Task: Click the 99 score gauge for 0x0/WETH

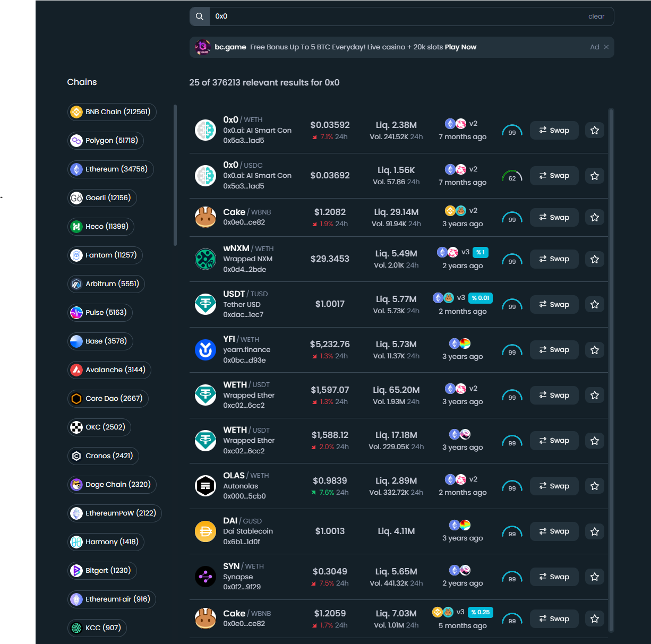Action: click(512, 131)
